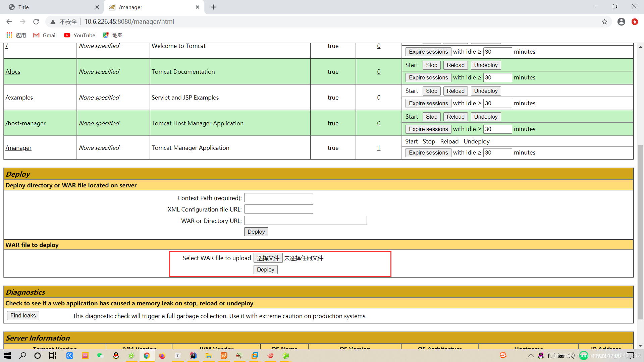Image resolution: width=644 pixels, height=362 pixels.
Task: Open Task View on taskbar
Action: [x=53, y=356]
